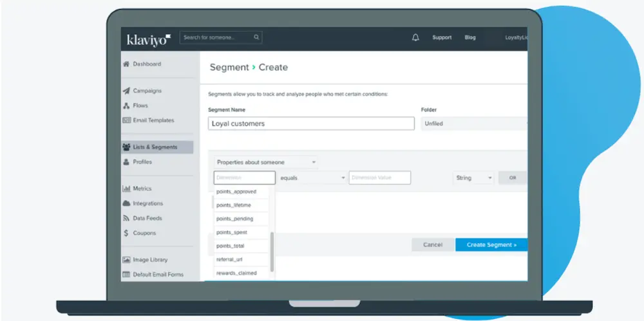The height and width of the screenshot is (321, 644).
Task: Click the dimension list scrollbar
Action: [272, 251]
